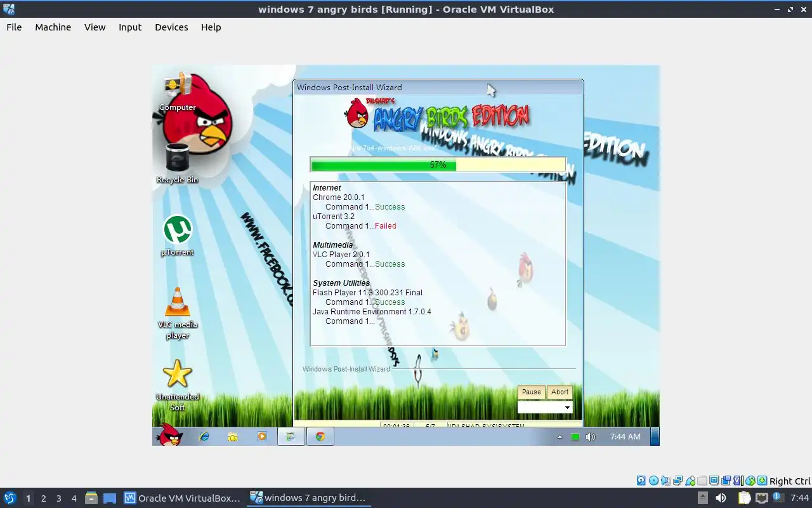
Task: Open the Angry Birds Start orb
Action: [170, 436]
